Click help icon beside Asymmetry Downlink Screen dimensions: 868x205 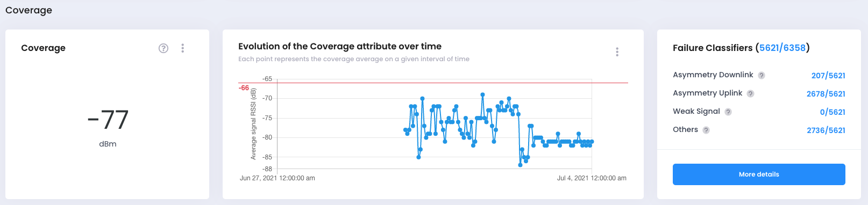click(x=762, y=76)
